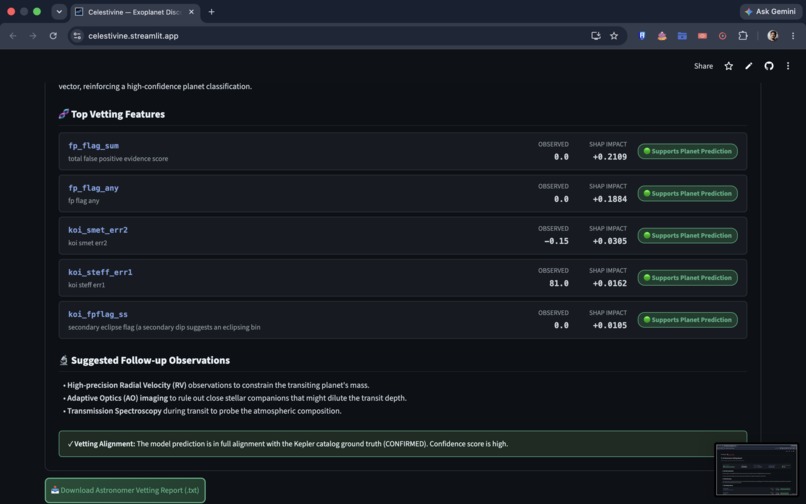This screenshot has height=504, width=806.
Task: Click Supports Planet Prediction badge for koi_steff_err1
Action: [688, 278]
